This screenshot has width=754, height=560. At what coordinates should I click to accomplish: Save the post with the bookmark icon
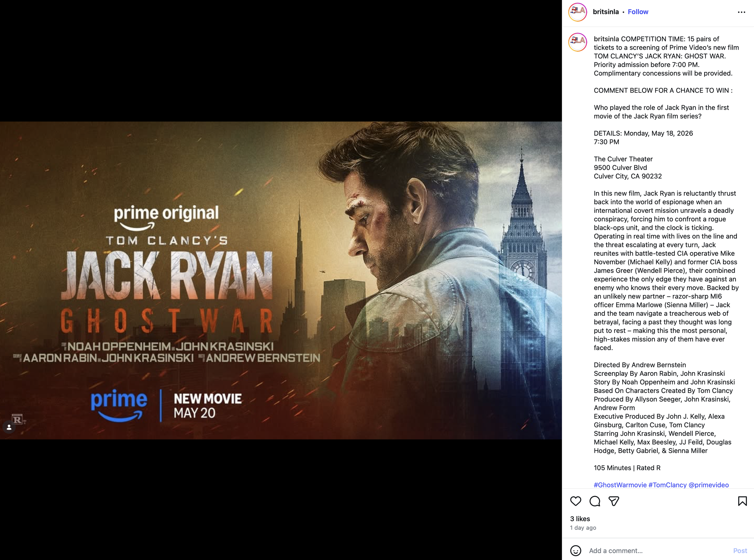pos(742,501)
